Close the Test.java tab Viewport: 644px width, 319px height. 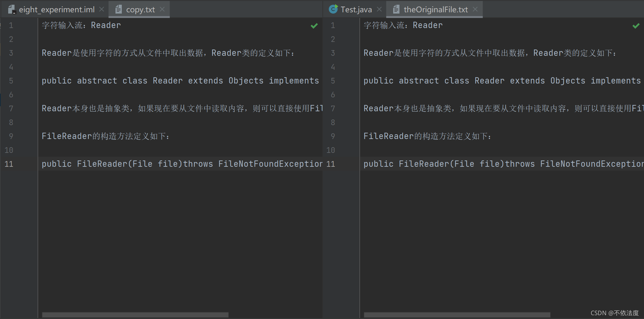[x=379, y=9]
